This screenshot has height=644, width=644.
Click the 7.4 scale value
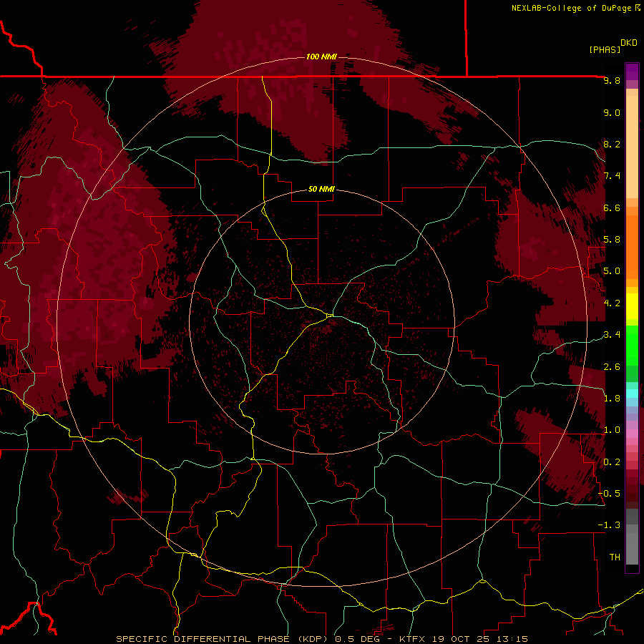coord(612,176)
